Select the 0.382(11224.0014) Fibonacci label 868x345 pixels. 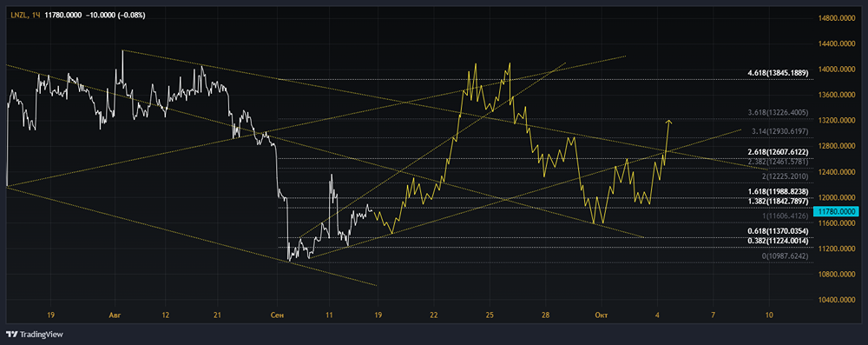(x=778, y=241)
